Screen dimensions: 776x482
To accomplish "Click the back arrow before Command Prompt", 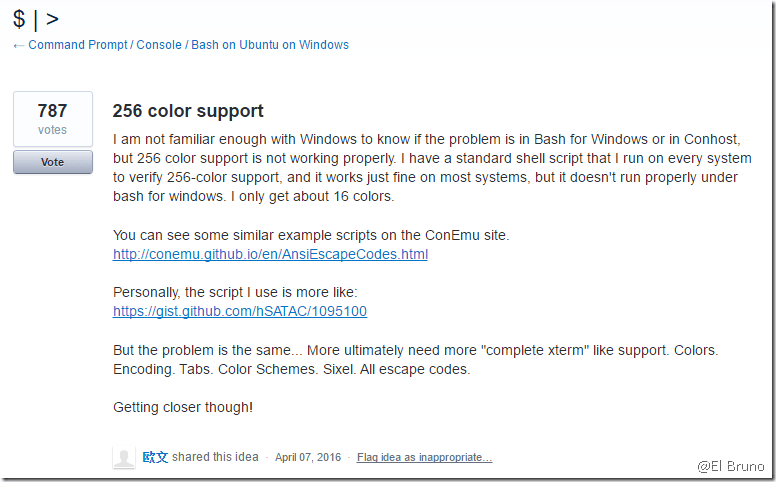I will (19, 45).
